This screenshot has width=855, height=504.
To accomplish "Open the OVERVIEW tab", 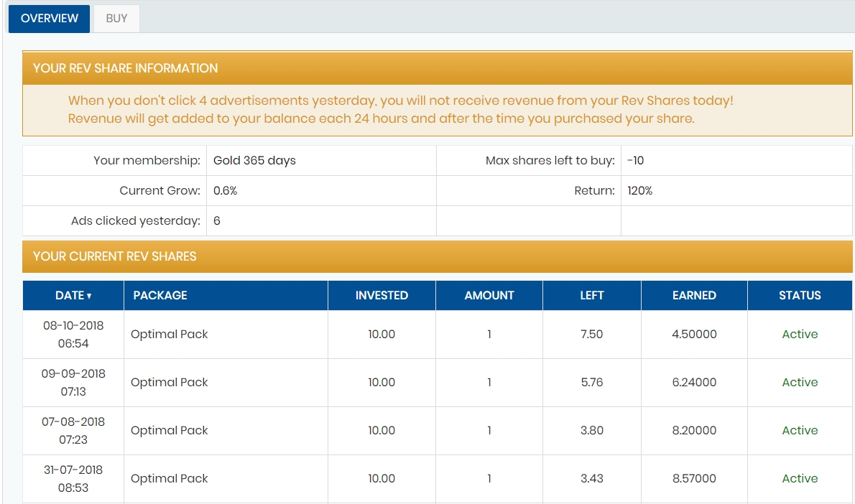I will click(49, 19).
